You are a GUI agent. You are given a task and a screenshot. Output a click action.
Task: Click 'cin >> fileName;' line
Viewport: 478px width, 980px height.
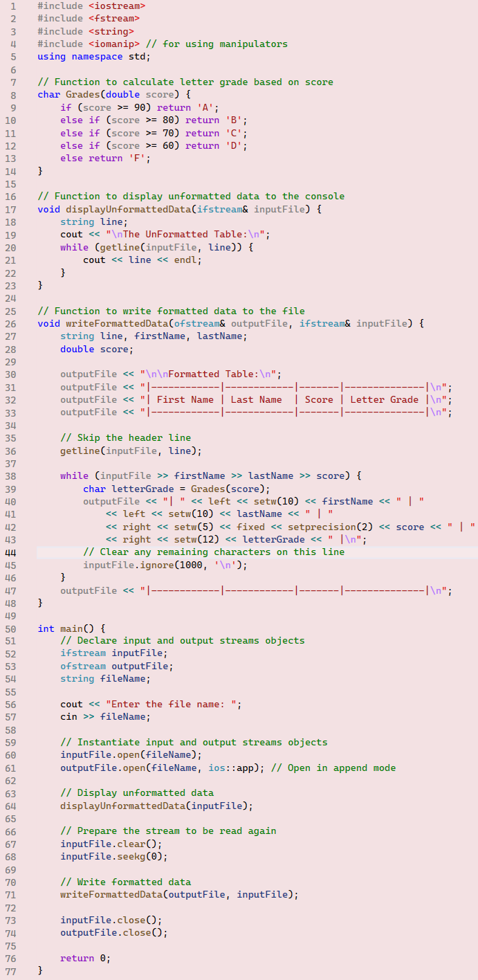105,717
